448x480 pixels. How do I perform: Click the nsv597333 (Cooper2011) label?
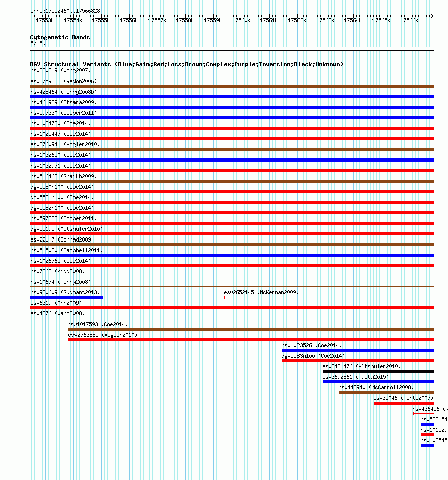[63, 218]
